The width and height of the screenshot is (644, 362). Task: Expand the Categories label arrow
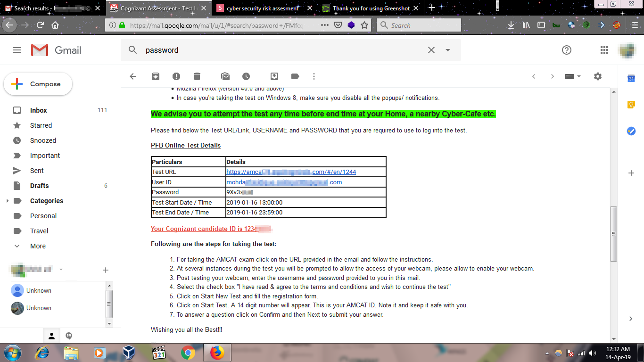(x=7, y=201)
